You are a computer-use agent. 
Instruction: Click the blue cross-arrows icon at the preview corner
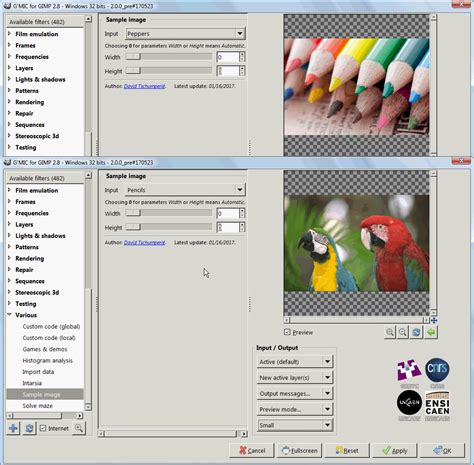click(434, 320)
